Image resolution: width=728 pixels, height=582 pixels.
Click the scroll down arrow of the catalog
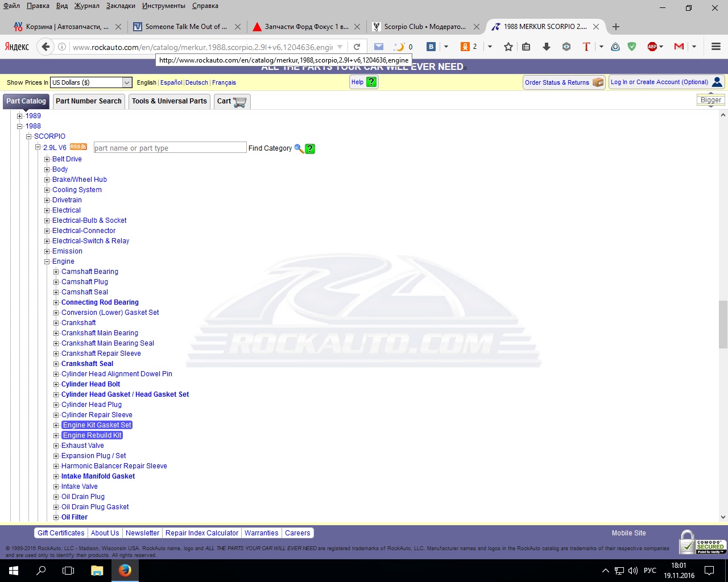723,517
